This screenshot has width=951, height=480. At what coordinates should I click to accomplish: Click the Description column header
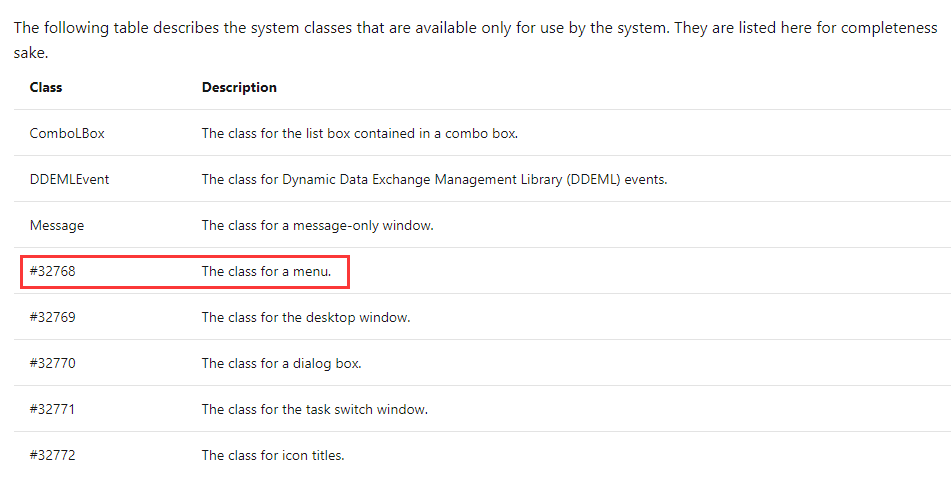[x=239, y=87]
